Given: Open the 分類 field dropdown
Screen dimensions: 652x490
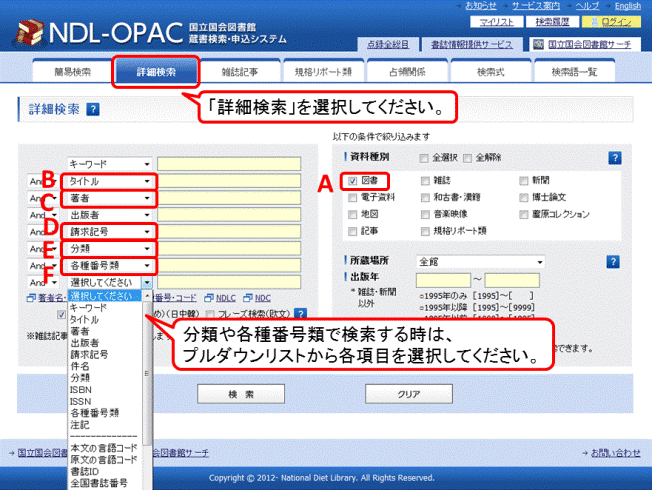Looking at the screenshot, I should coord(109,249).
